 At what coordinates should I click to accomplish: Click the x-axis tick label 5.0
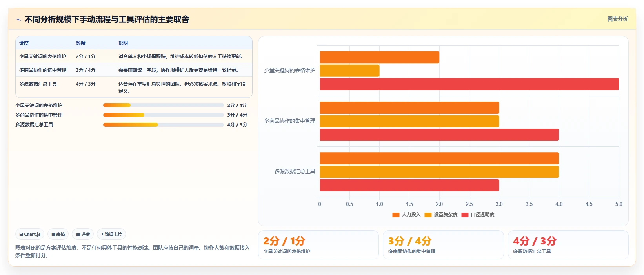point(619,204)
